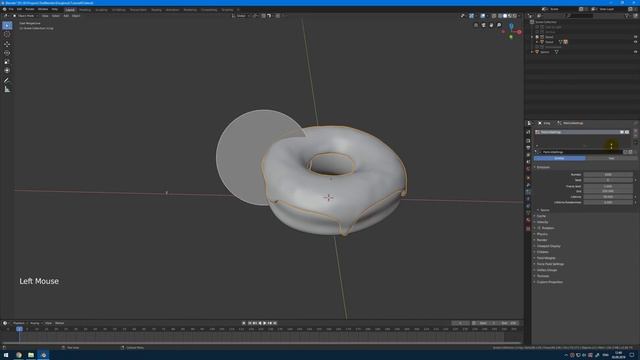This screenshot has width=640, height=360.
Task: Open the Material properties tab icon
Action: point(528,220)
